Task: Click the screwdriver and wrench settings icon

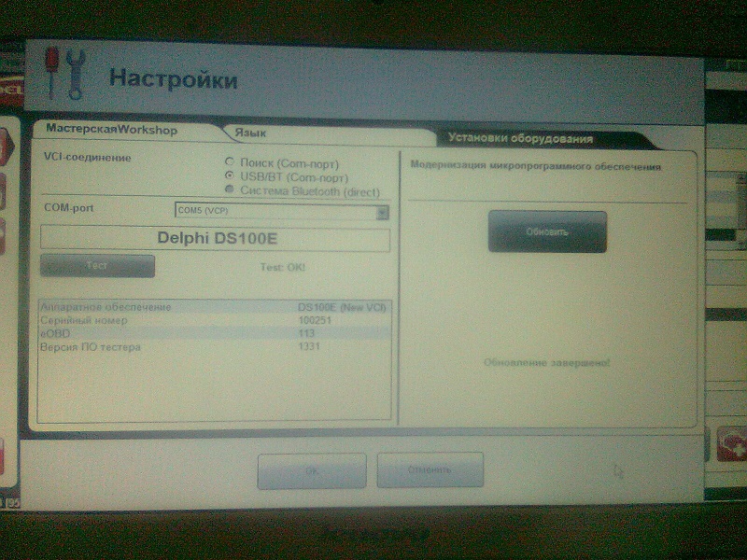Action: (65, 73)
